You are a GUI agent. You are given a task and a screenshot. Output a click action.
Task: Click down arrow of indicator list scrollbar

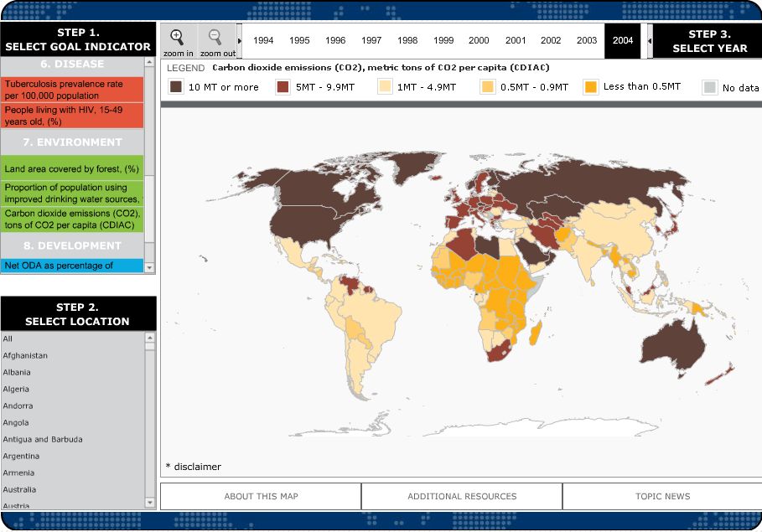point(150,267)
